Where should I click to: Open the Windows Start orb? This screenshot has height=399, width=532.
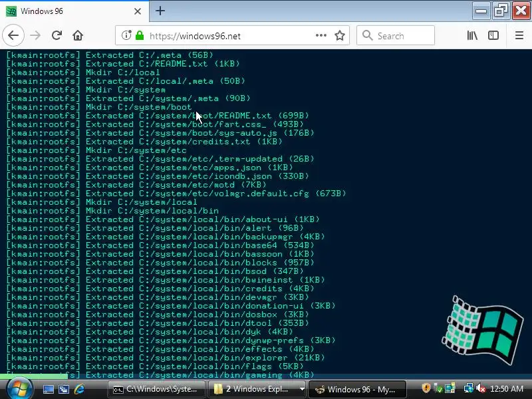click(19, 388)
